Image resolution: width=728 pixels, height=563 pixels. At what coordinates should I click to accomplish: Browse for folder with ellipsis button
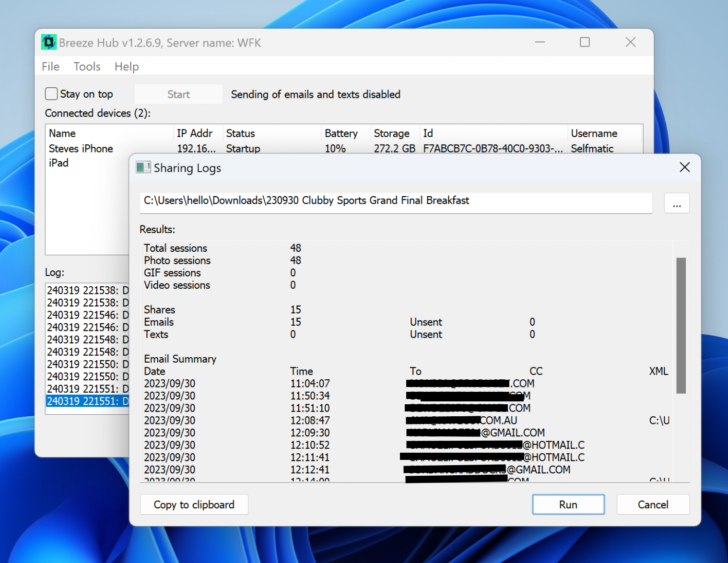(677, 203)
